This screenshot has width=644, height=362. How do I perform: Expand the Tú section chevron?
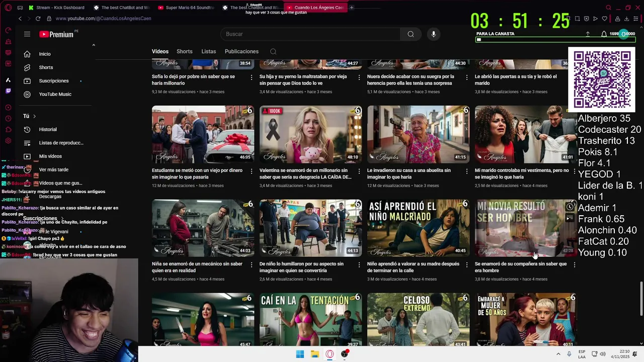tap(34, 116)
